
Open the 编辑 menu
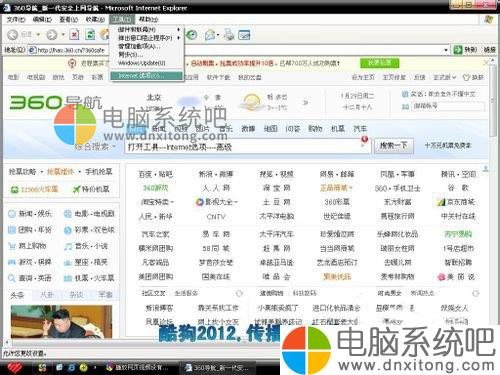coord(42,19)
